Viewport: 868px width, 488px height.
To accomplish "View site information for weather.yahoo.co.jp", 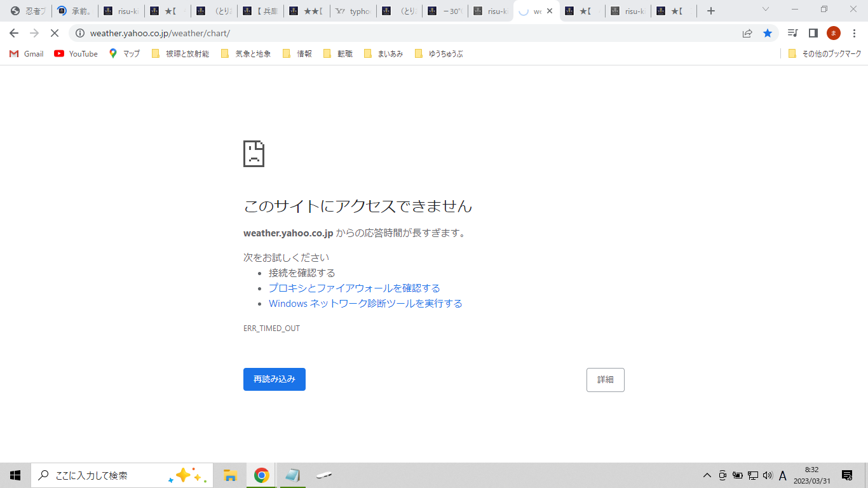I will (79, 33).
